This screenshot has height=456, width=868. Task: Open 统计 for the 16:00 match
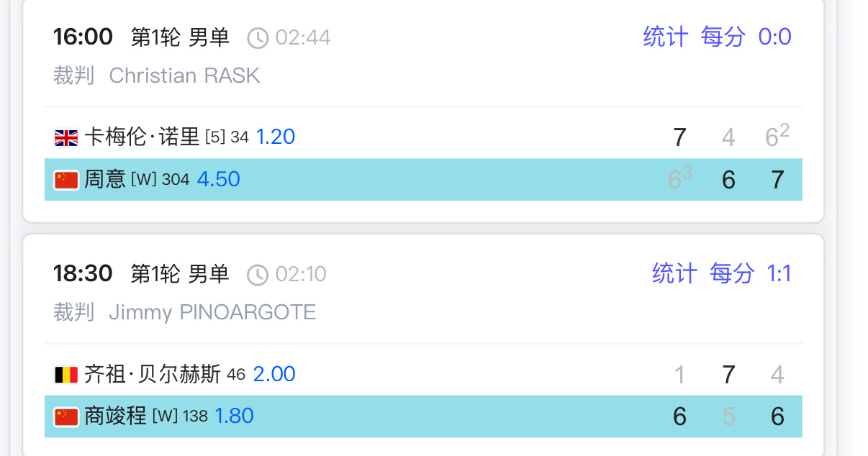[x=666, y=36]
